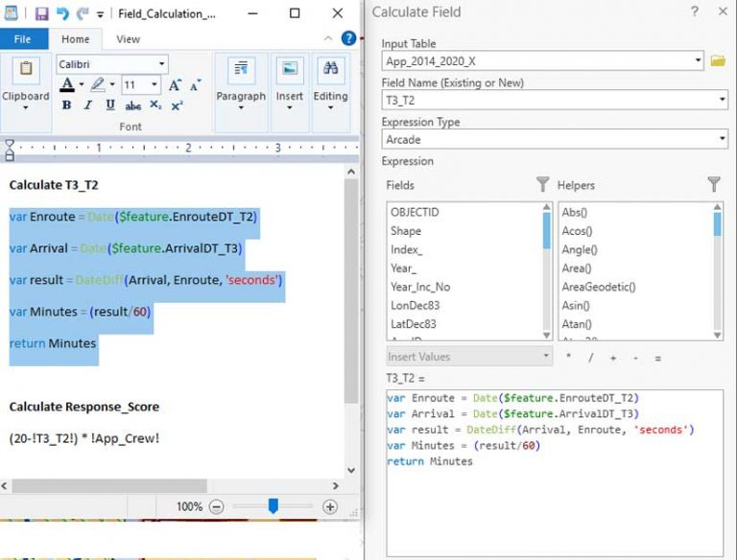Click the font color A icon

pos(67,84)
